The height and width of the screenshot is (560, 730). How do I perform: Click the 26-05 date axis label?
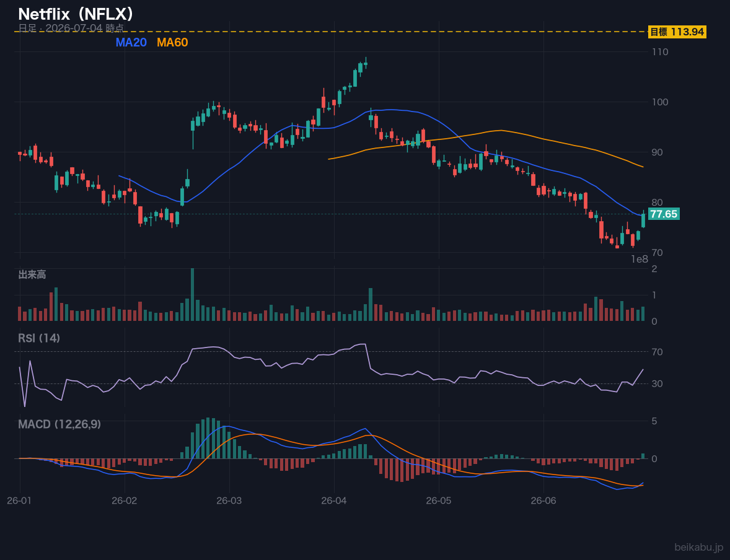[439, 501]
